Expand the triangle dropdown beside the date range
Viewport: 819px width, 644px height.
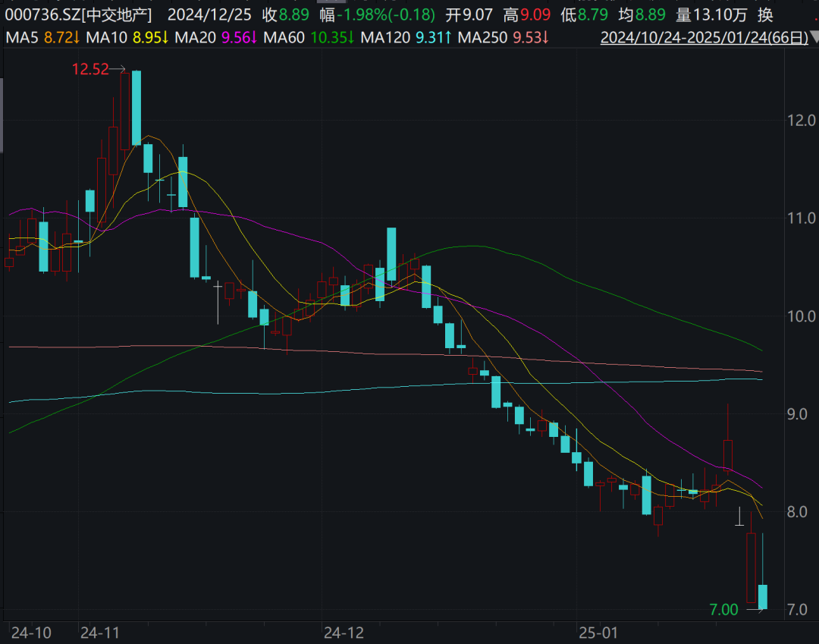coord(814,38)
